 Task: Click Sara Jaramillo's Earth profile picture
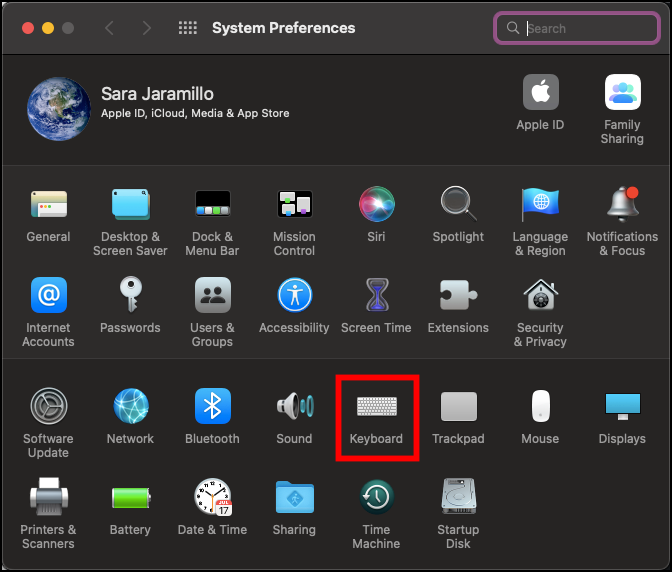coord(58,107)
